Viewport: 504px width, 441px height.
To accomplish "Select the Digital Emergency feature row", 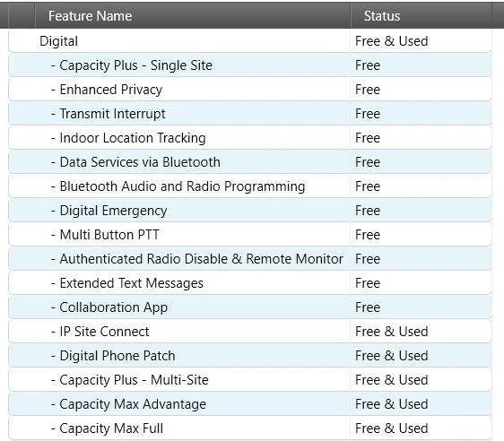I will [250, 211].
